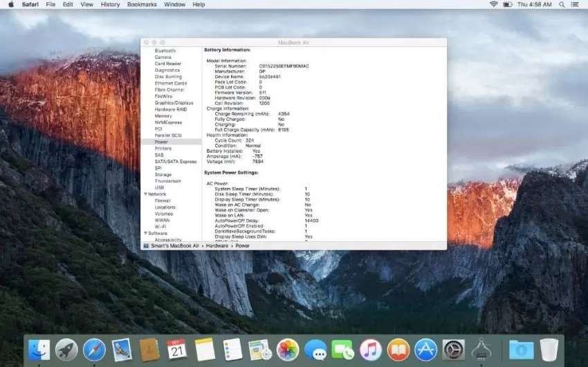The width and height of the screenshot is (588, 367).
Task: Open System Information chip icon in dock
Action: pos(481,350)
